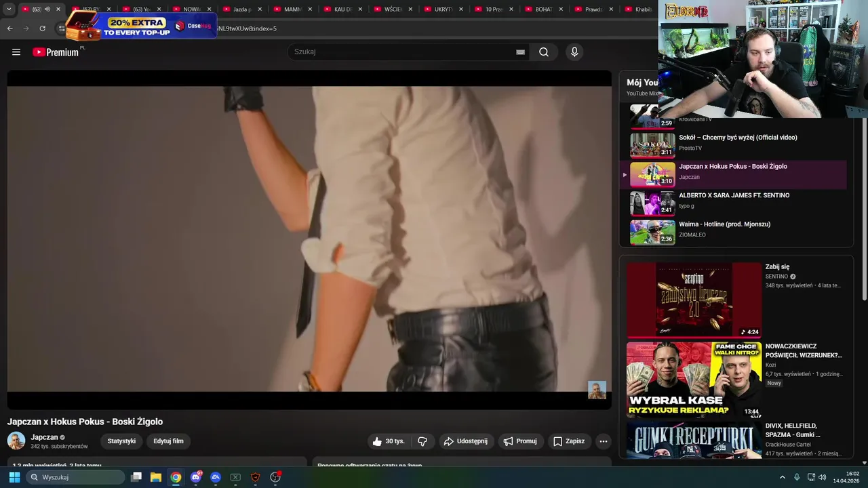Image resolution: width=868 pixels, height=488 pixels.
Task: Show hidden system tray icons
Action: point(782,477)
